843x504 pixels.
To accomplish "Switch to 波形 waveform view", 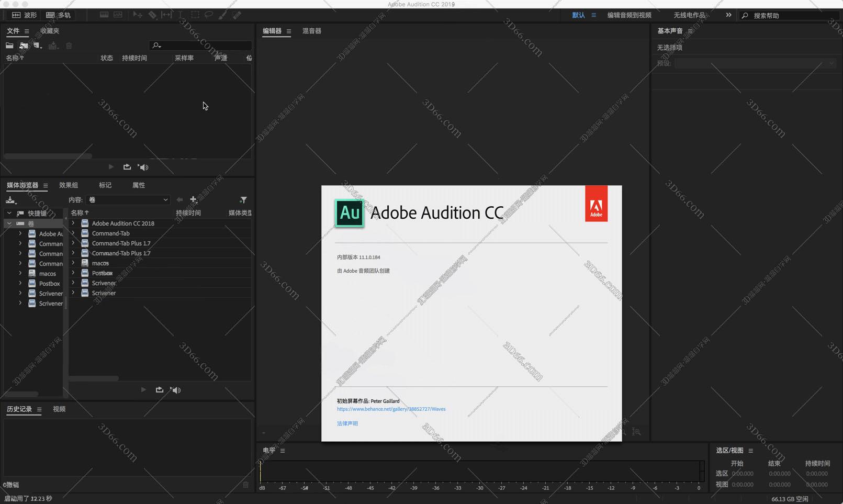I will 24,15.
